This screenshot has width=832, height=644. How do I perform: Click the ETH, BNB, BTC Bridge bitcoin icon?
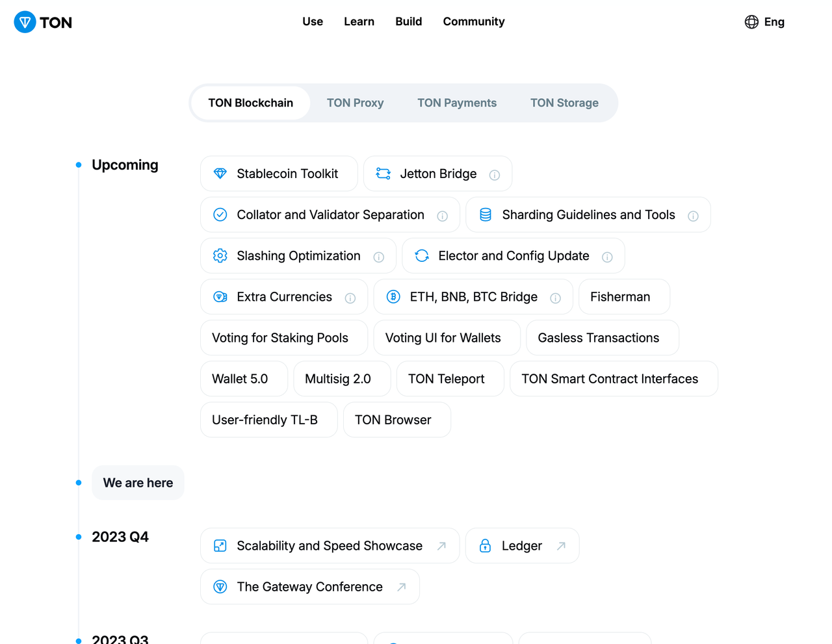tap(393, 296)
